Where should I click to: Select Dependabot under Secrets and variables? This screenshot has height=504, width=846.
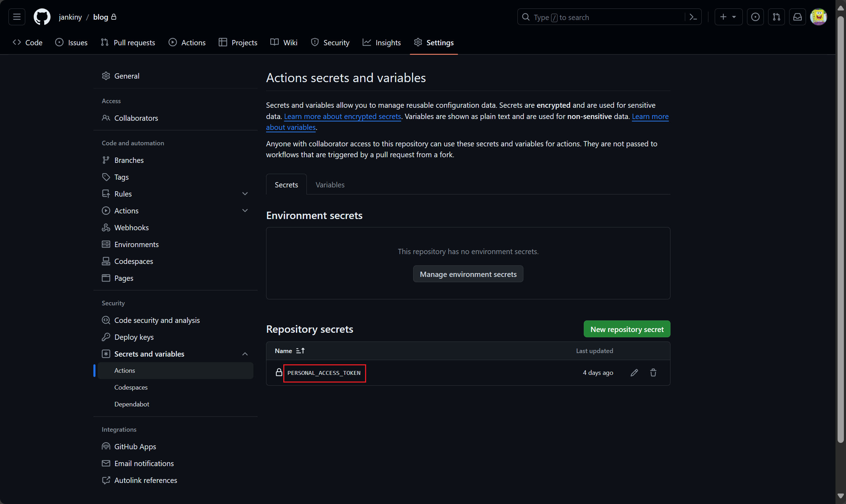click(x=176, y=404)
